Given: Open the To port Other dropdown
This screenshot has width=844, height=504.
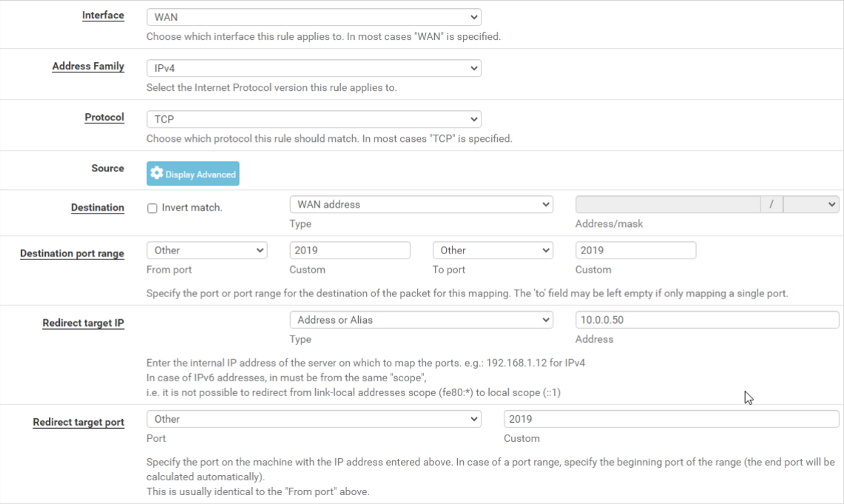Looking at the screenshot, I should (493, 251).
